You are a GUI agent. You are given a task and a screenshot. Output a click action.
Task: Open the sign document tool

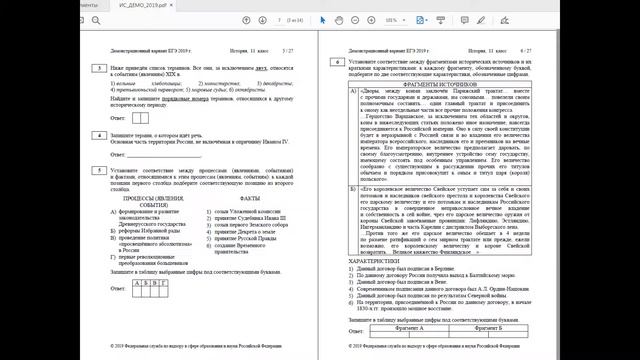(504, 20)
